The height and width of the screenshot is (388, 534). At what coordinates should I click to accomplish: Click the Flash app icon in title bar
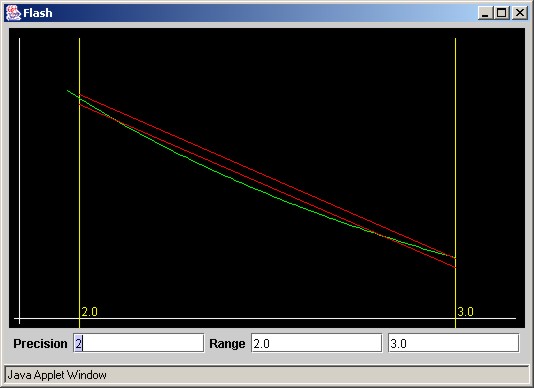(x=13, y=13)
